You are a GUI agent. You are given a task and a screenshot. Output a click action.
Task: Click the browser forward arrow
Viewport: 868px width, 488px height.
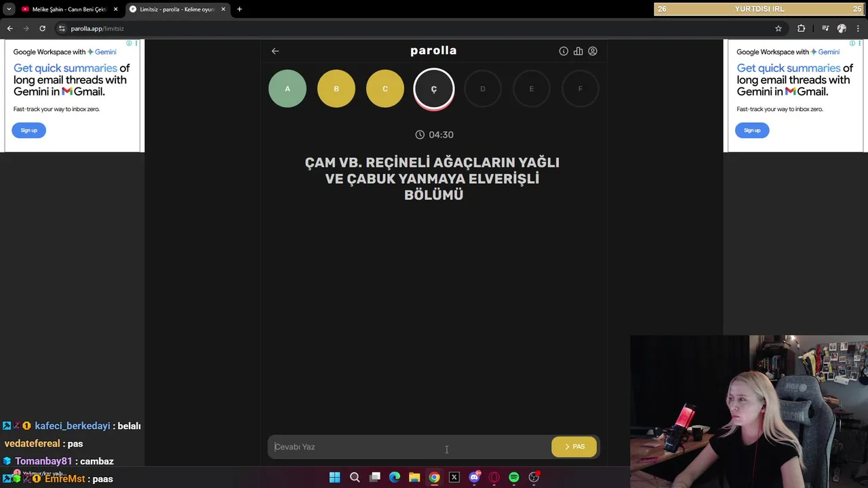pos(26,28)
